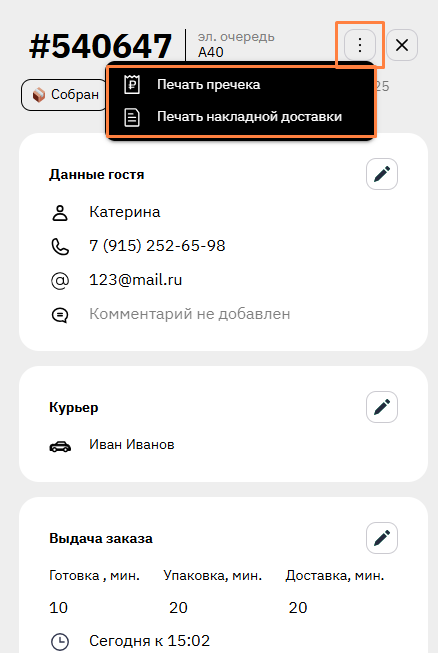Click the comment bubble icon

pyautogui.click(x=60, y=315)
